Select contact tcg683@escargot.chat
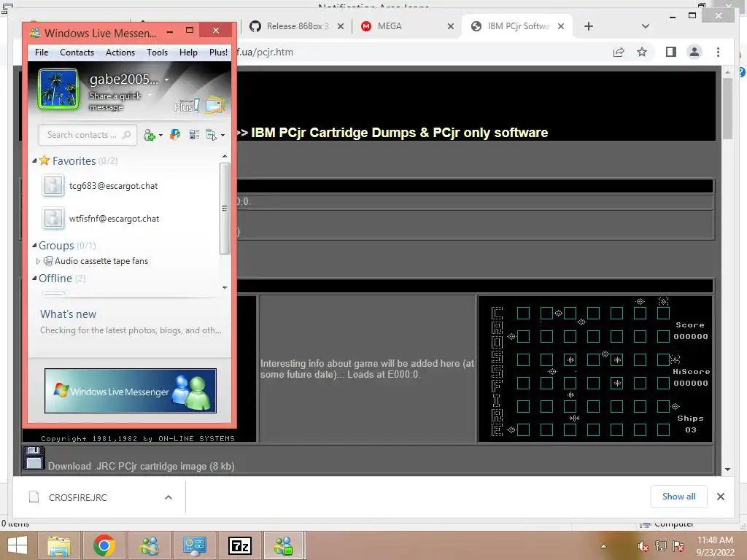This screenshot has height=560, width=747. point(113,186)
